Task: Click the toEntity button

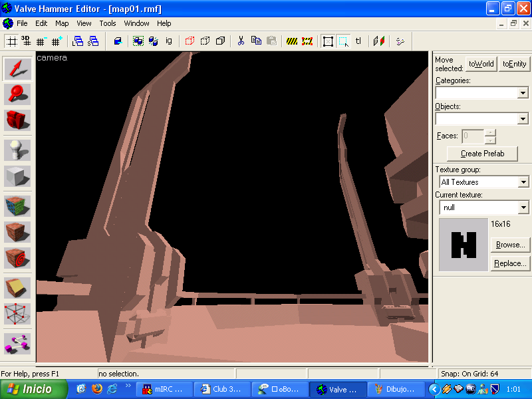Action: [x=514, y=64]
